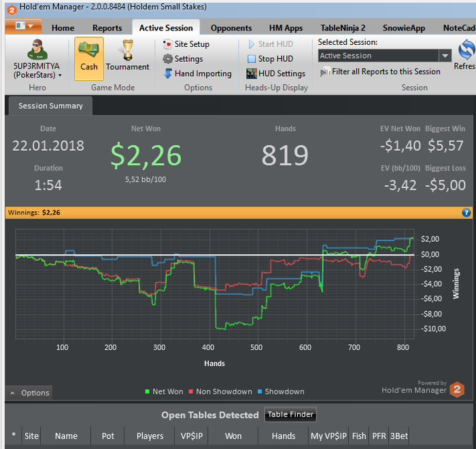This screenshot has width=476, height=449.
Task: Open the TableNinja 2 ribbon tab
Action: point(343,28)
